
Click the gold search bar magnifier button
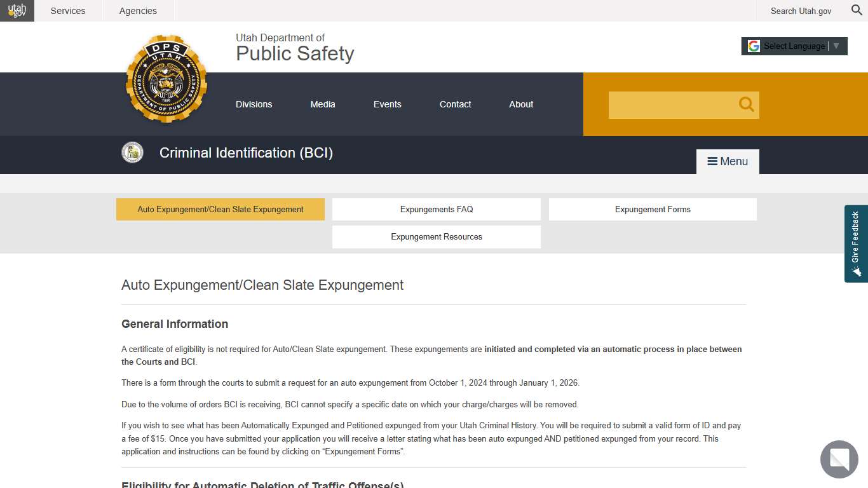(745, 104)
